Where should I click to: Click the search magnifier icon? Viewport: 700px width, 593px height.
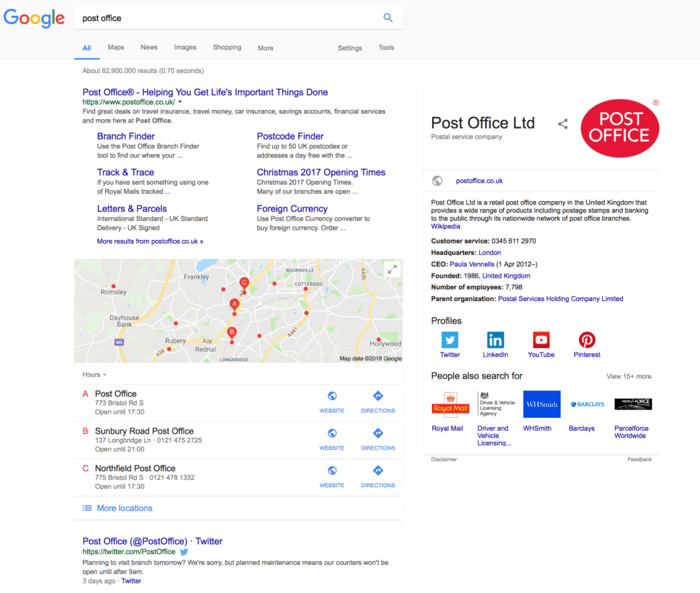pos(388,17)
